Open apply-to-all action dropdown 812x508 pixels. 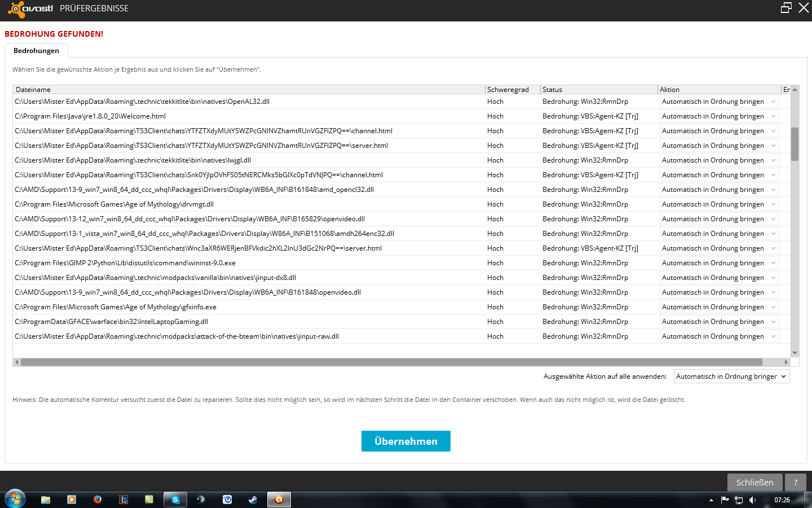click(731, 376)
